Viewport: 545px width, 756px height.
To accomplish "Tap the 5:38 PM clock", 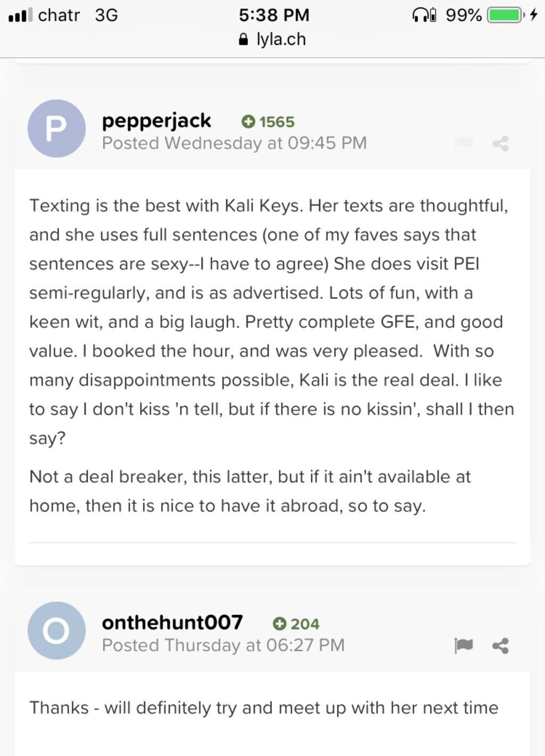I will [274, 15].
